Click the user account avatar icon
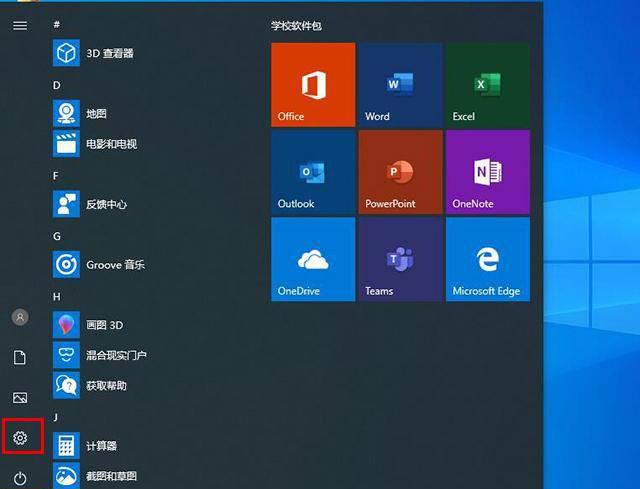640x489 pixels. click(x=20, y=317)
